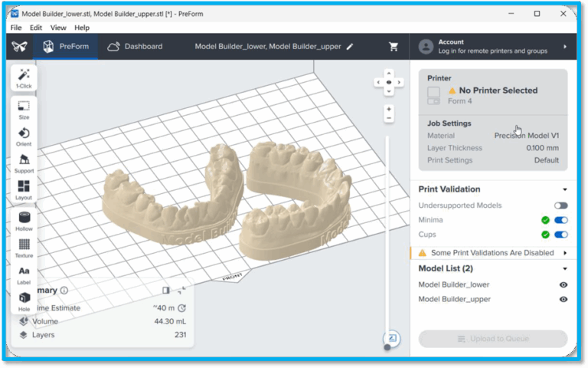Click the job name Model Builder_lower, Model Builder_upper
Viewport: 588px width, 368px height.
[x=268, y=47]
